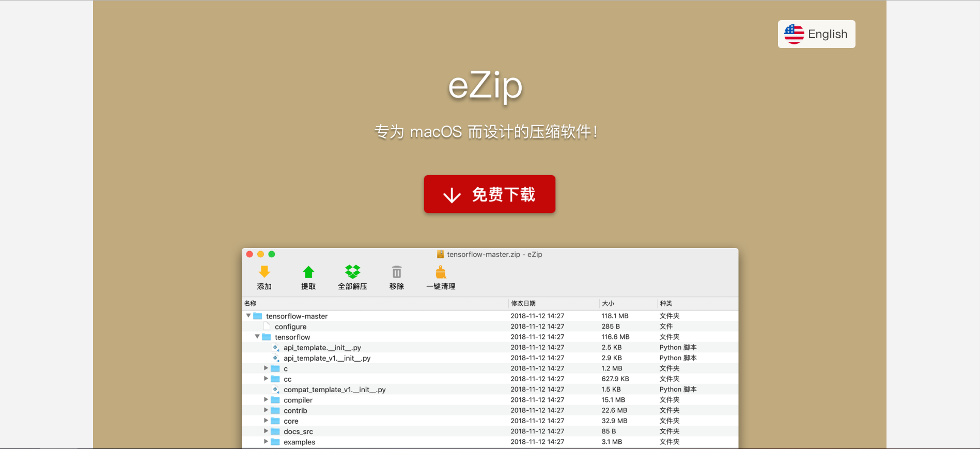Click the 2.9 KB size value
This screenshot has width=980, height=449.
pyautogui.click(x=612, y=358)
